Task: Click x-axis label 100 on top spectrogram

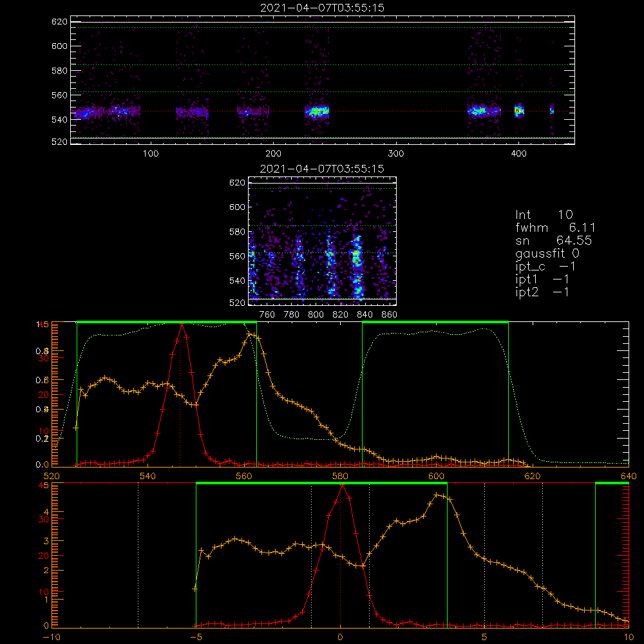Action: click(151, 154)
